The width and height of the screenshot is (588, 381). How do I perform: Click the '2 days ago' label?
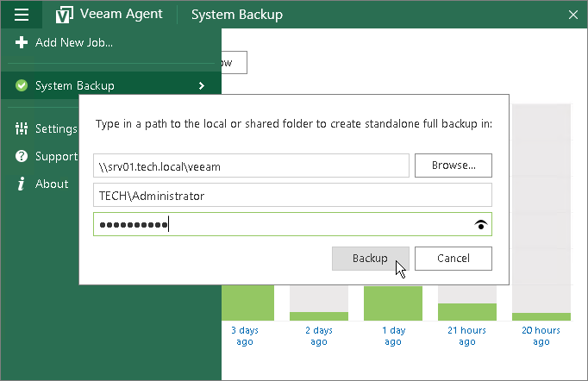point(319,336)
